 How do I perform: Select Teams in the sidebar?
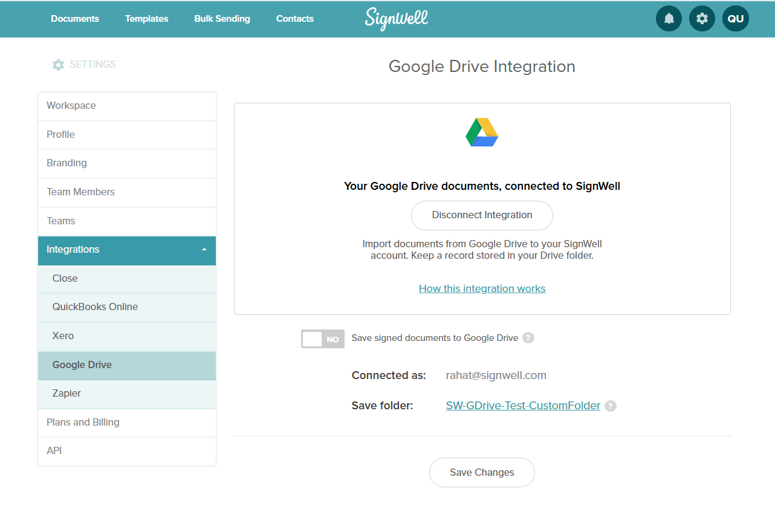tap(127, 221)
